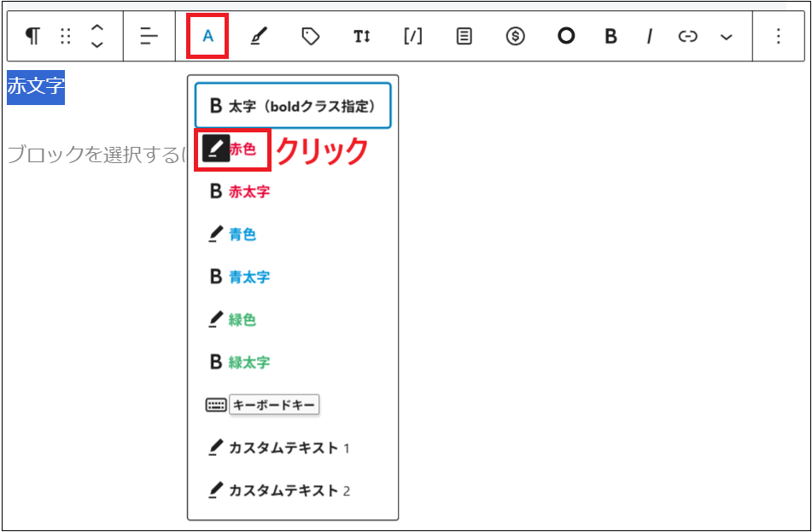This screenshot has width=812, height=532.
Task: Click the paragraph block type icon
Action: [x=32, y=36]
